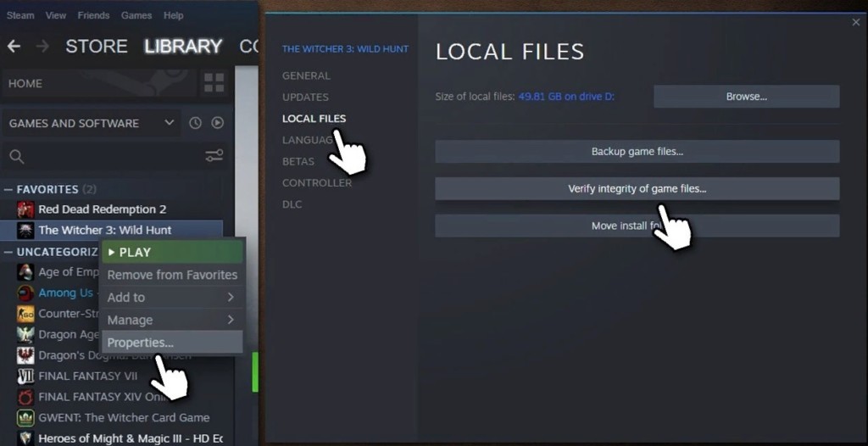Expand the Add to submenu
868x446 pixels.
pyautogui.click(x=172, y=298)
